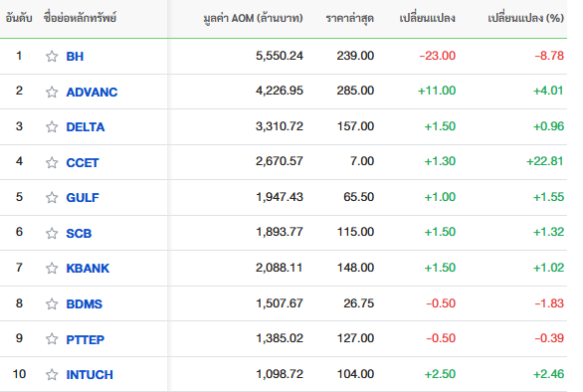The height and width of the screenshot is (392, 583).
Task: Open the ADVANC stock symbol link
Action: (x=92, y=92)
